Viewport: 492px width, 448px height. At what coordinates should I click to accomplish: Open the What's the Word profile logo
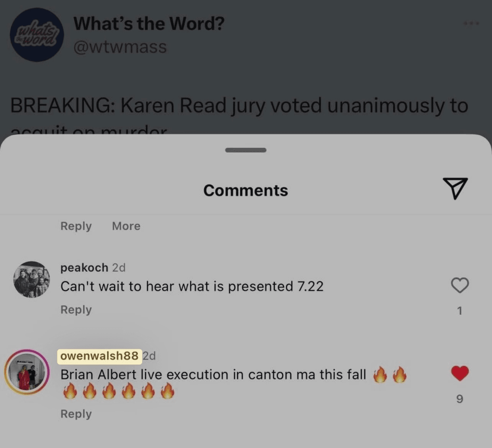[x=37, y=35]
